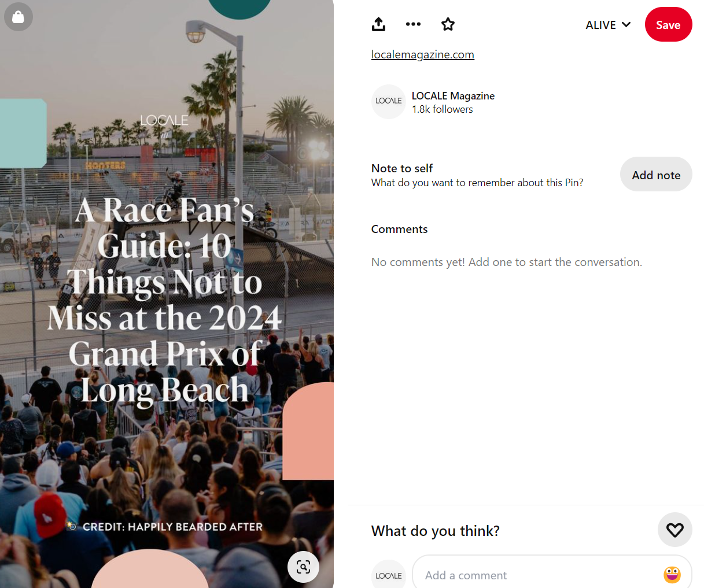Open the three-dot more options menu
Image resolution: width=704 pixels, height=588 pixels.
click(413, 24)
